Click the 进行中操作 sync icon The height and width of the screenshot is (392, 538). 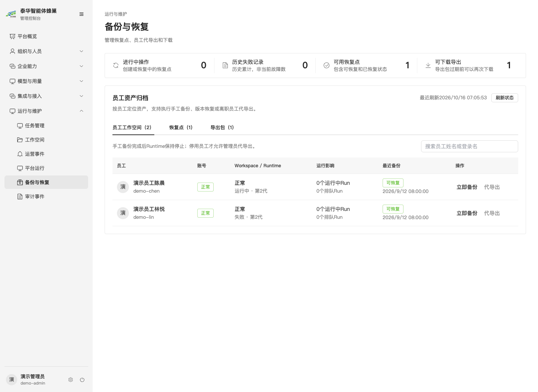coord(116,65)
